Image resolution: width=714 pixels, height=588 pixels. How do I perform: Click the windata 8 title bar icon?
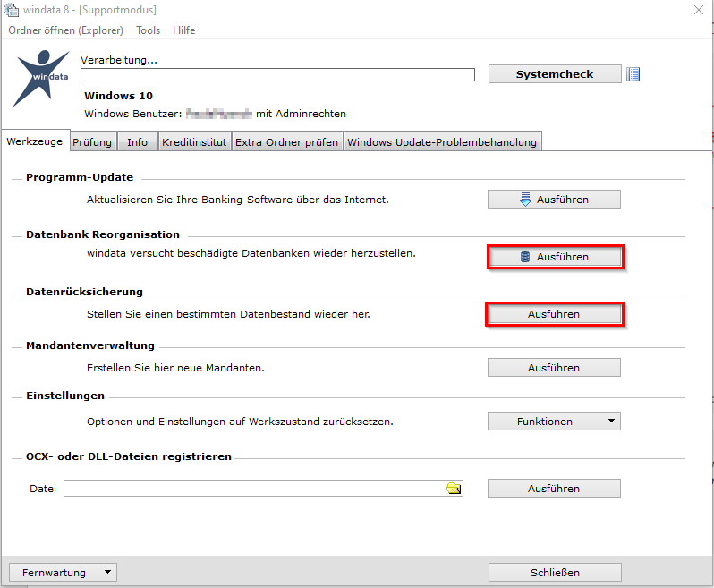12,10
